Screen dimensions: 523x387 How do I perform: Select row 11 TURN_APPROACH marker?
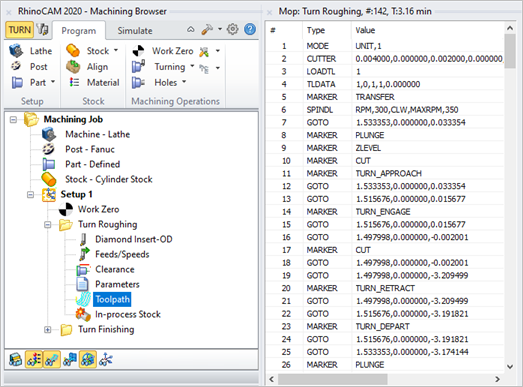coord(385,173)
